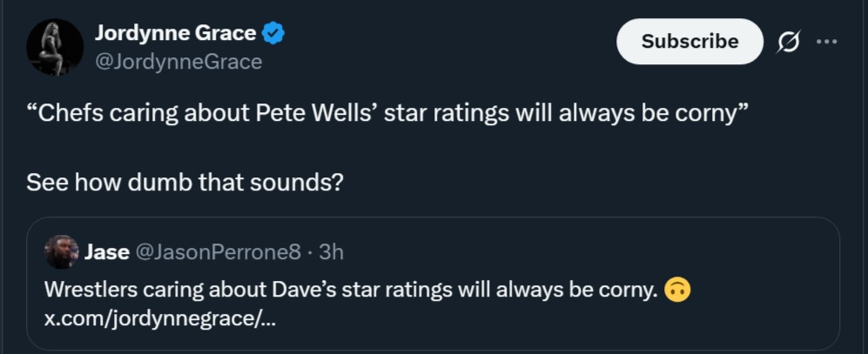Open the 3h timestamp of quoted post
Screen dimensions: 868x354
[332, 252]
